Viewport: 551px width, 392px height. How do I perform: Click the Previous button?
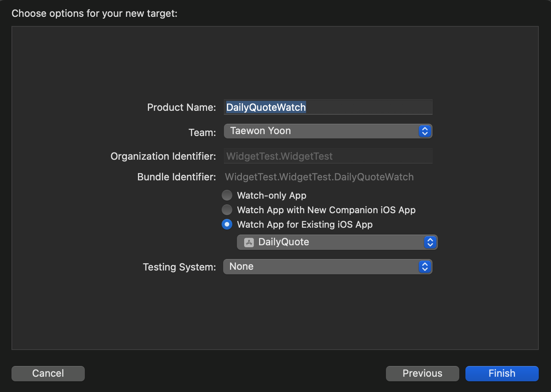point(422,373)
